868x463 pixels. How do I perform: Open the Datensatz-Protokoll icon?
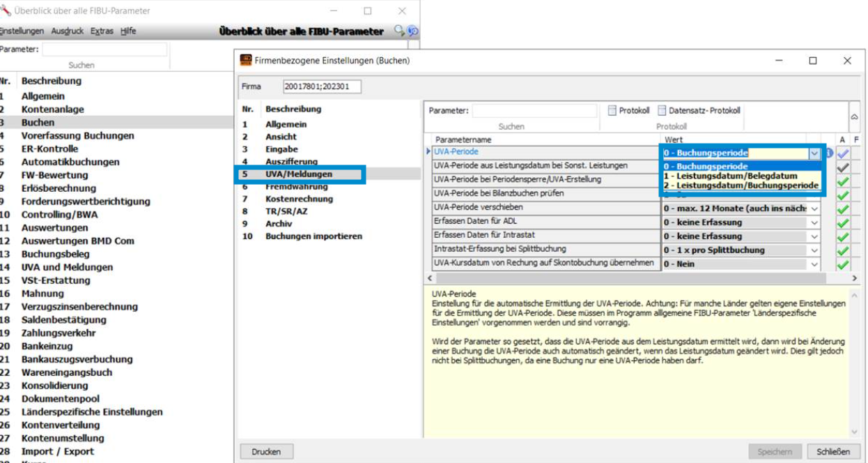pos(662,110)
